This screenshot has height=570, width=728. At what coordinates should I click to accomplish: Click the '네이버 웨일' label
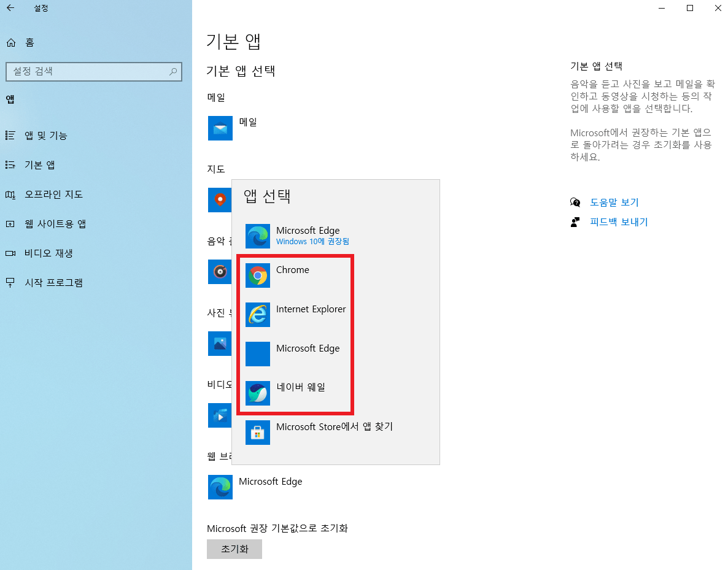click(x=301, y=387)
